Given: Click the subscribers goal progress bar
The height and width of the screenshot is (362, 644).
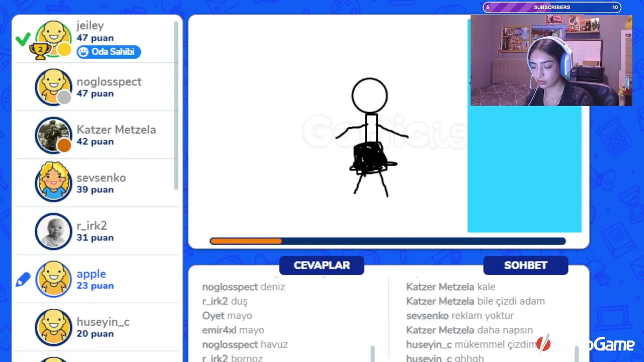Looking at the screenshot, I should 552,7.
